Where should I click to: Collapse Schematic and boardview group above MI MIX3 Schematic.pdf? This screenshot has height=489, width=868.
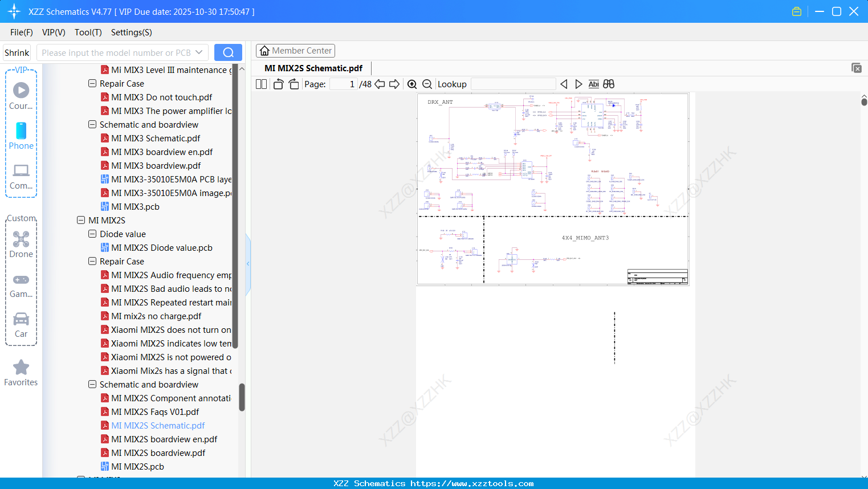coord(92,124)
